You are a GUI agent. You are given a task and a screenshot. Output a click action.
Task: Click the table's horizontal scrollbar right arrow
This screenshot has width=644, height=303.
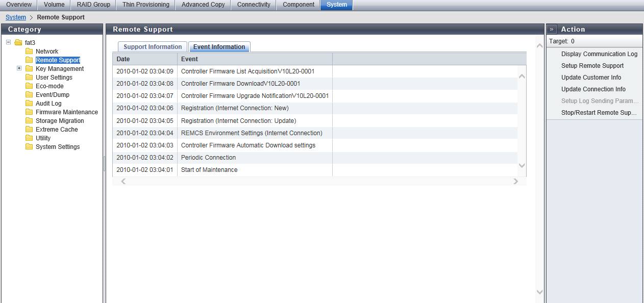tap(515, 181)
